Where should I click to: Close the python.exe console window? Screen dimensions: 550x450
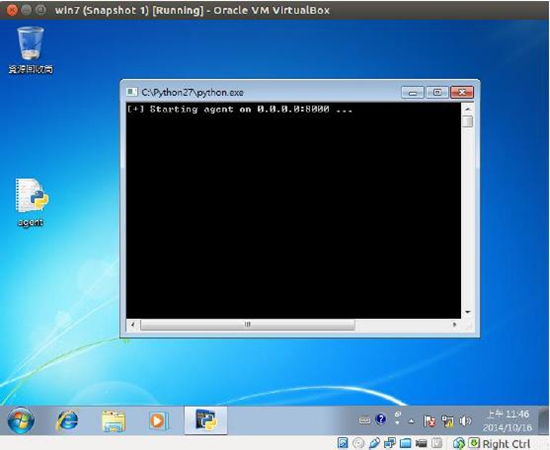tap(462, 93)
